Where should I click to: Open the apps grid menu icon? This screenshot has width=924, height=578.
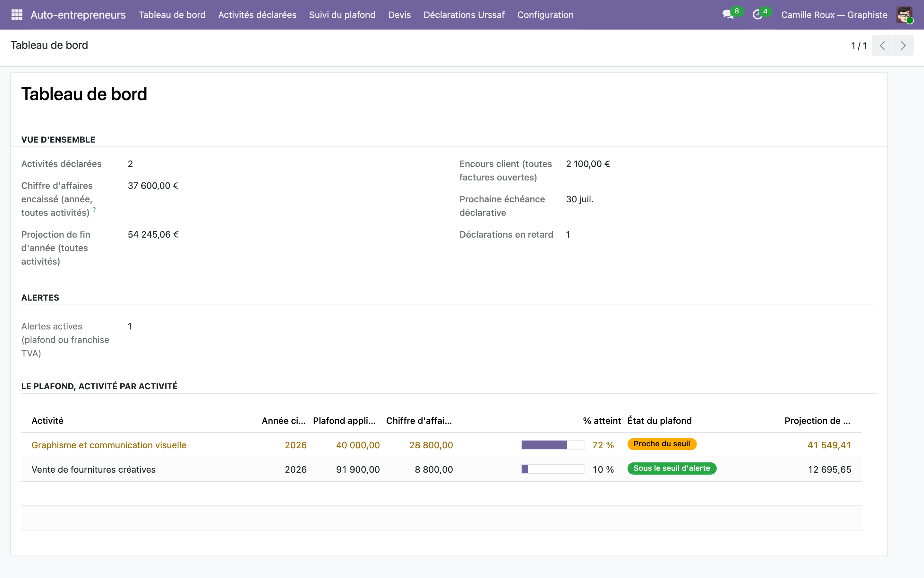click(17, 15)
